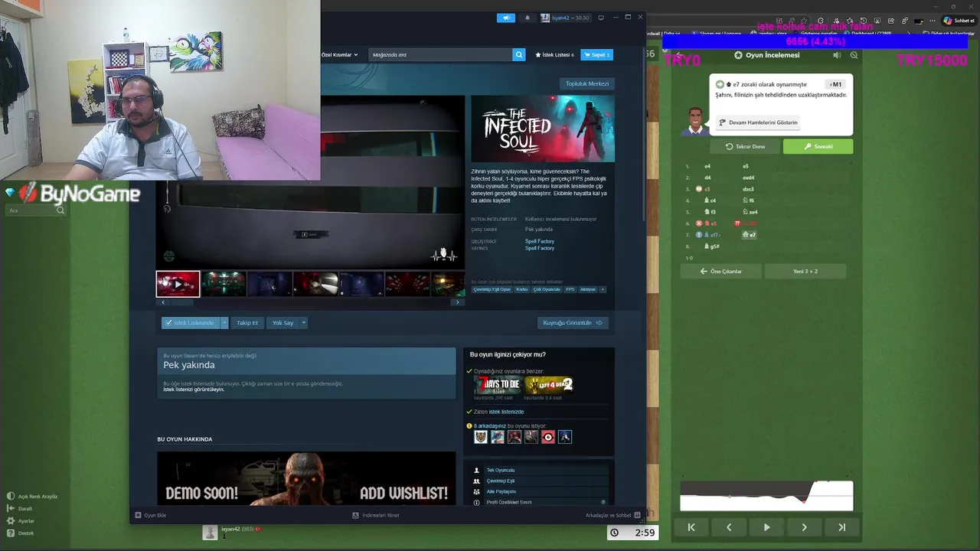Click the Çok Oyunculu tag
980x551 pixels.
(547, 289)
